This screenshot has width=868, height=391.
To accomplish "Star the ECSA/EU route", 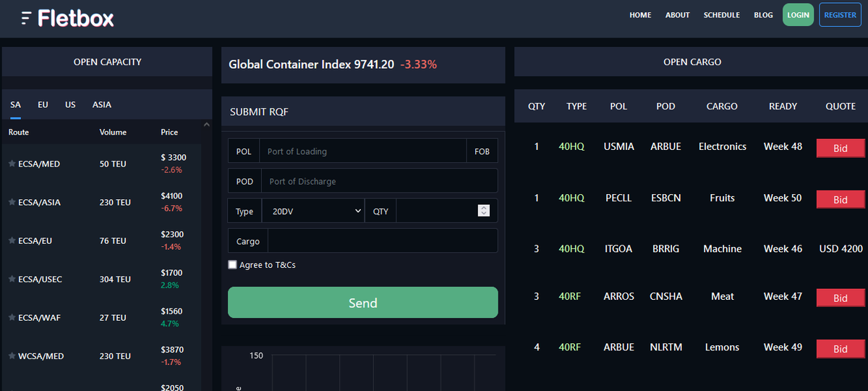I will click(x=12, y=240).
